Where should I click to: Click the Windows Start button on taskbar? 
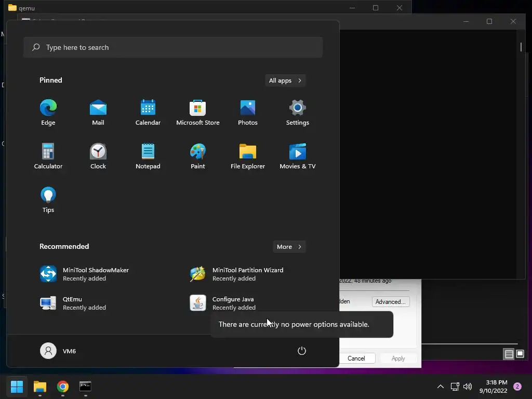pyautogui.click(x=17, y=387)
